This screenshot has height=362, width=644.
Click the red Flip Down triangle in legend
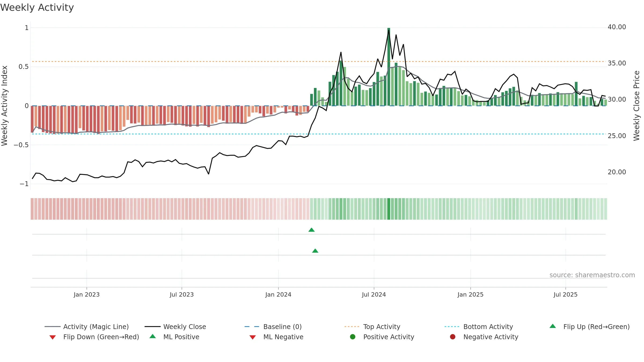[53, 337]
